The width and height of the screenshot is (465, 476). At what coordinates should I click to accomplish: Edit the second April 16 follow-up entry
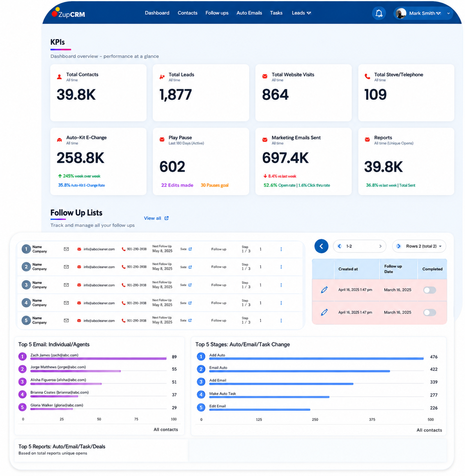(x=324, y=312)
